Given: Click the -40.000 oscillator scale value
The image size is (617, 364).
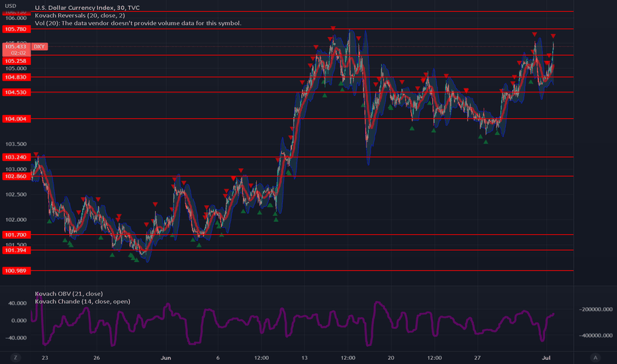Looking at the screenshot, I should click(16, 338).
